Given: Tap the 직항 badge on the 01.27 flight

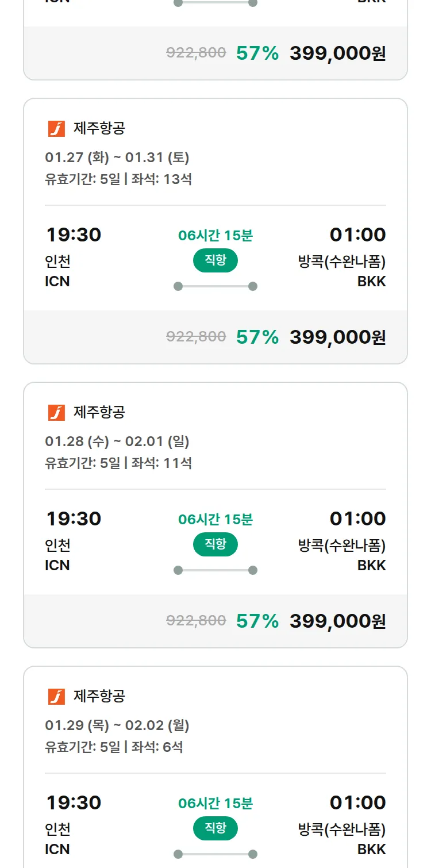Looking at the screenshot, I should [215, 260].
